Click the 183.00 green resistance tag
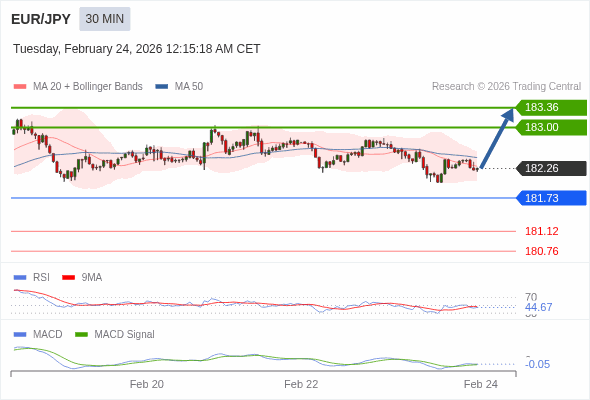The width and height of the screenshot is (590, 400). pos(551,128)
